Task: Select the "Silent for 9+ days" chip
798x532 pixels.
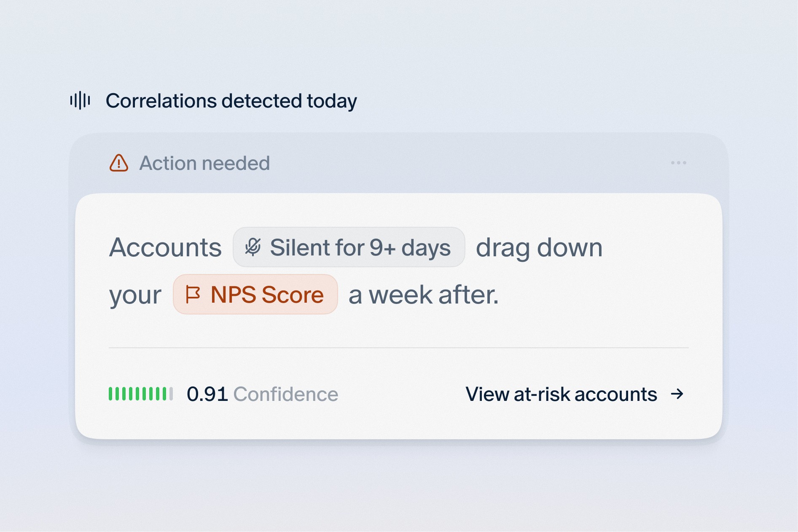Action: pyautogui.click(x=349, y=247)
